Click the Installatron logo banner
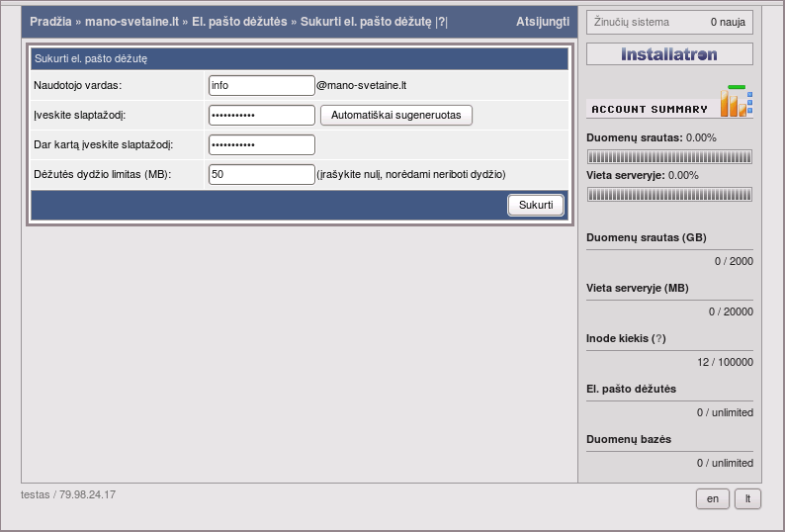 tap(669, 54)
